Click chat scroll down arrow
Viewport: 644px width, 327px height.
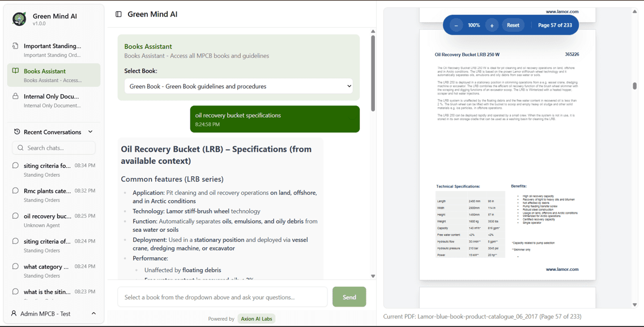pos(373,276)
